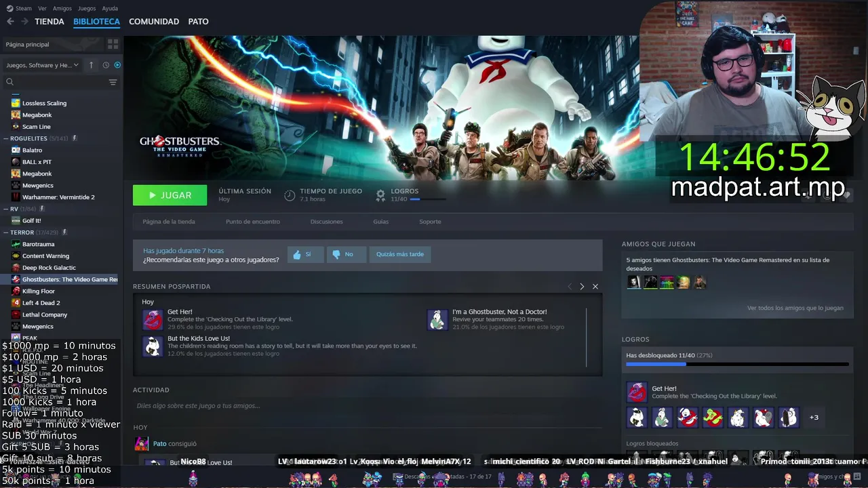The image size is (868, 488).
Task: Click 'Ver todos los amigos que lo juegan'
Action: pyautogui.click(x=795, y=308)
